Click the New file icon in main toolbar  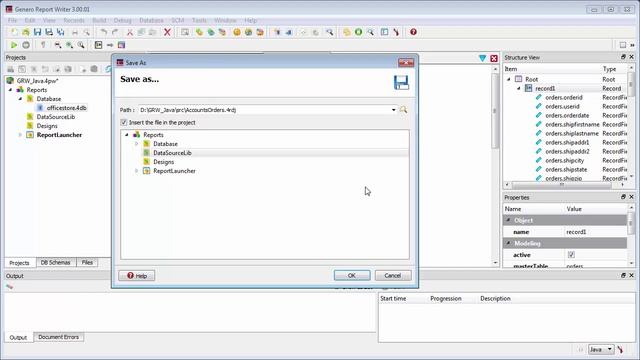pos(14,32)
